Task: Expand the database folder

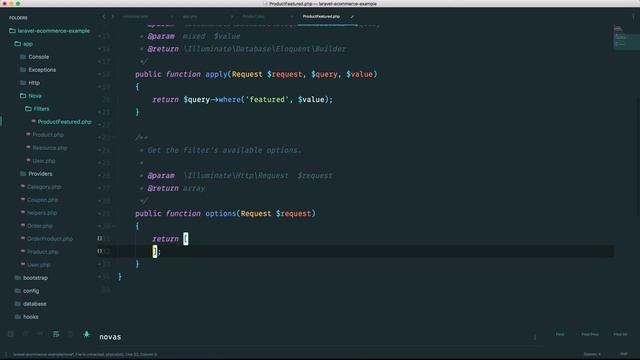Action: click(x=30, y=304)
